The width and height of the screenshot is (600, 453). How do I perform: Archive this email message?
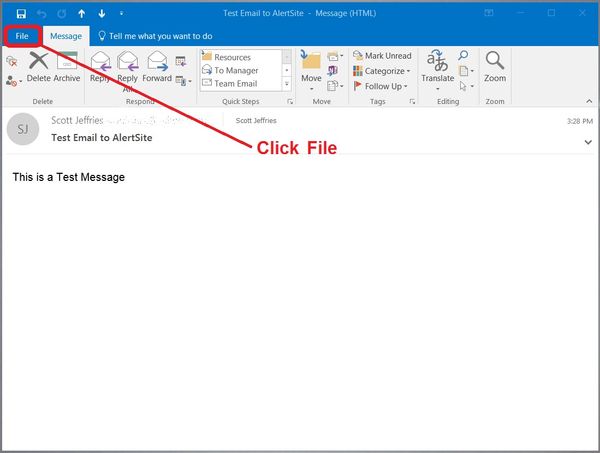tap(67, 66)
